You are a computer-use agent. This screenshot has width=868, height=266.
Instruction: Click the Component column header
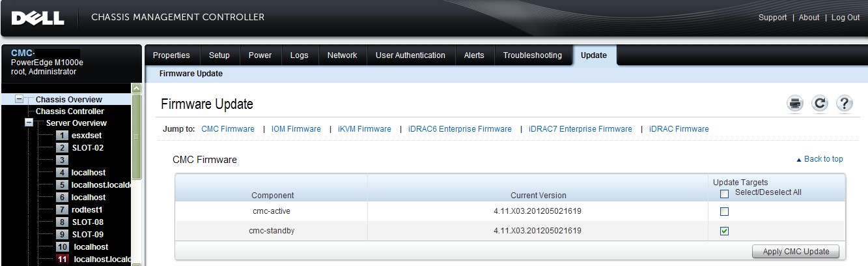click(x=273, y=196)
